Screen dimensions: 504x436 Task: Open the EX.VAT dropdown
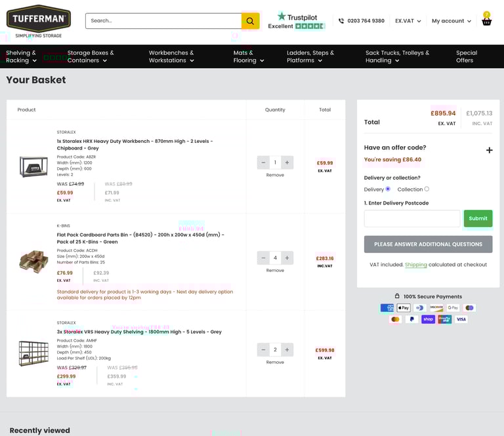[x=408, y=21]
